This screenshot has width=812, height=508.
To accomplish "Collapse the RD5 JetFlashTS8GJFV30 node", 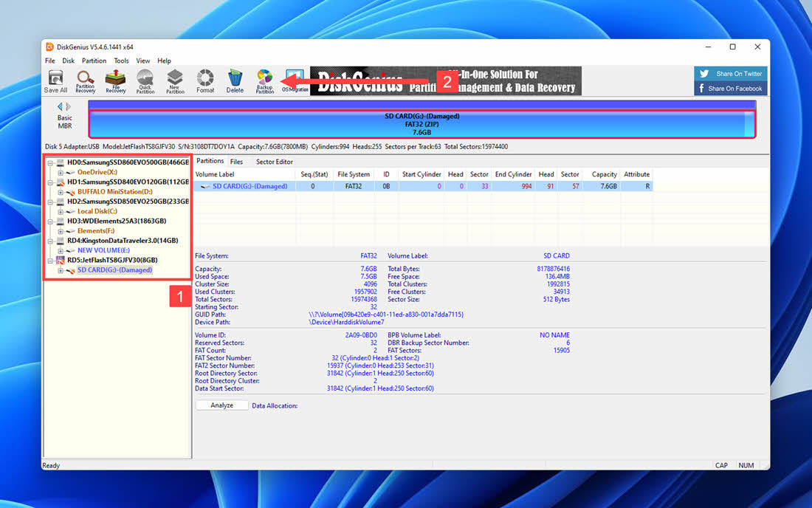I will coord(50,261).
